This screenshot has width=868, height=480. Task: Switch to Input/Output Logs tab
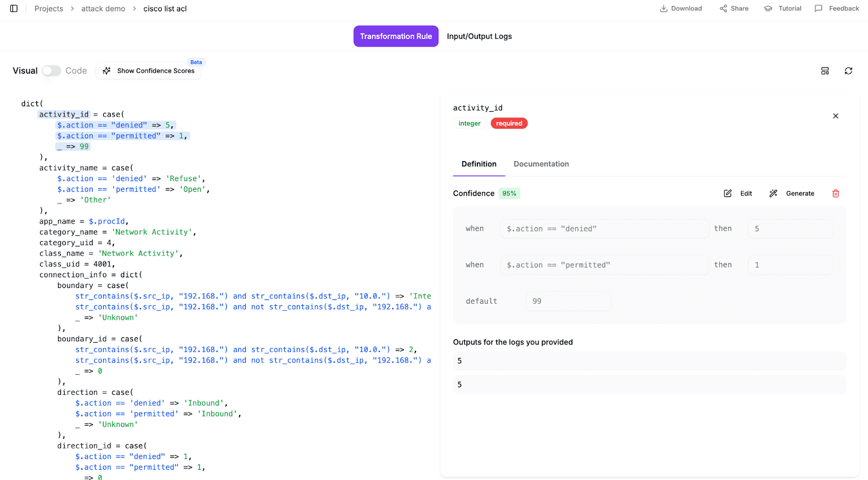(479, 36)
